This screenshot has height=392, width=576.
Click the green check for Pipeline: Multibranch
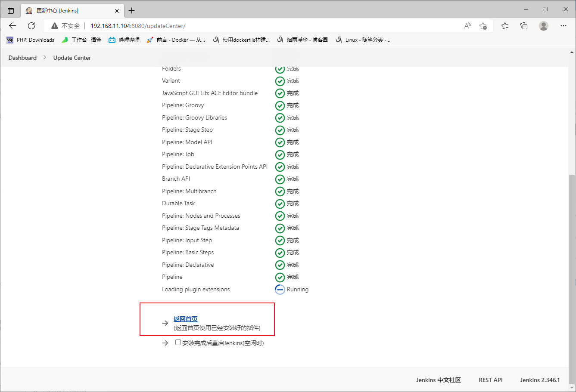[280, 191]
